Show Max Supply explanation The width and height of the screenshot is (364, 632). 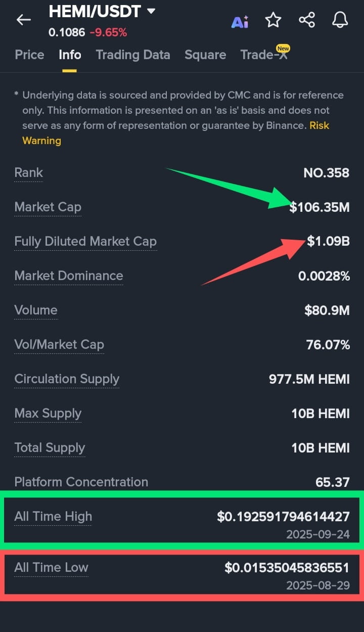[48, 414]
